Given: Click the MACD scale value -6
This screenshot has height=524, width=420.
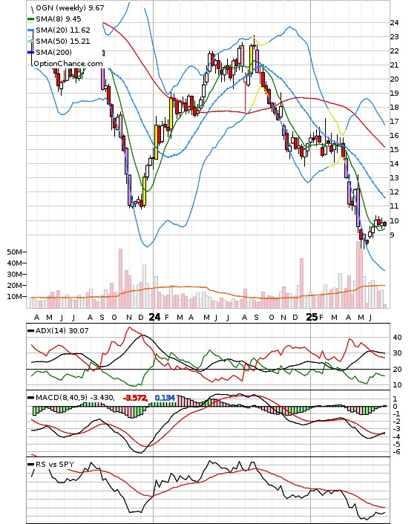Looking at the screenshot, I should pos(396,452).
